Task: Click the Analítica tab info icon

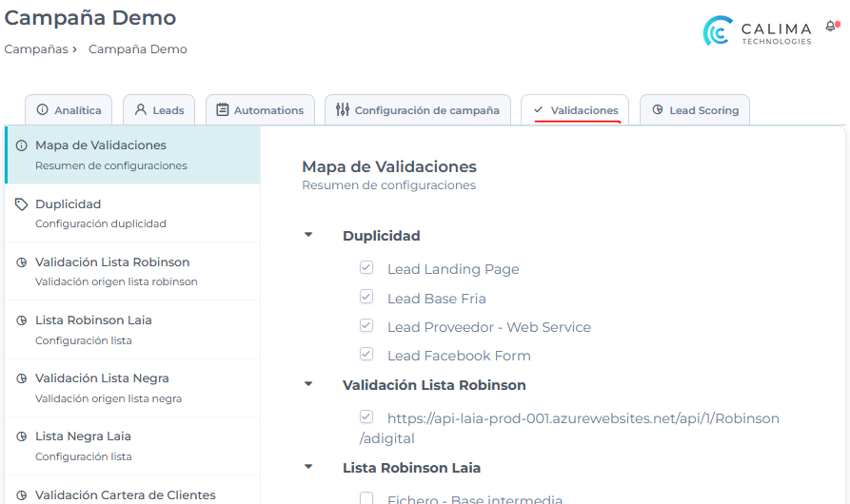Action: (42, 110)
